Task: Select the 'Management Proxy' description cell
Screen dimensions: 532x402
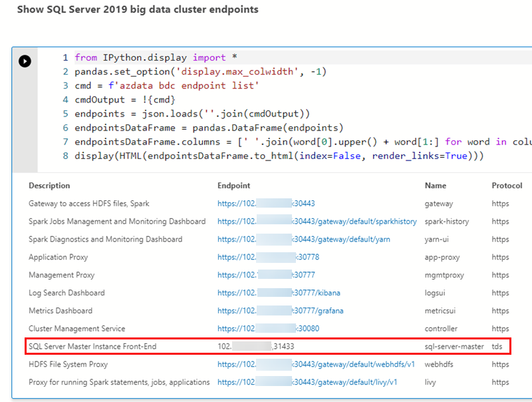Action: tap(62, 275)
